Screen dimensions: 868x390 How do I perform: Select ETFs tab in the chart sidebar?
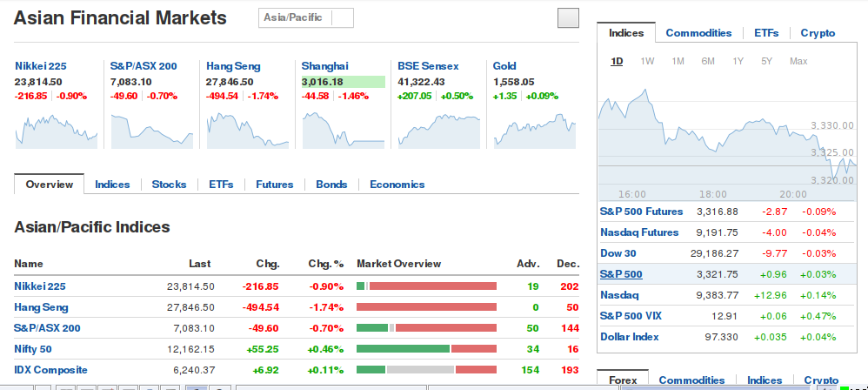pyautogui.click(x=766, y=33)
